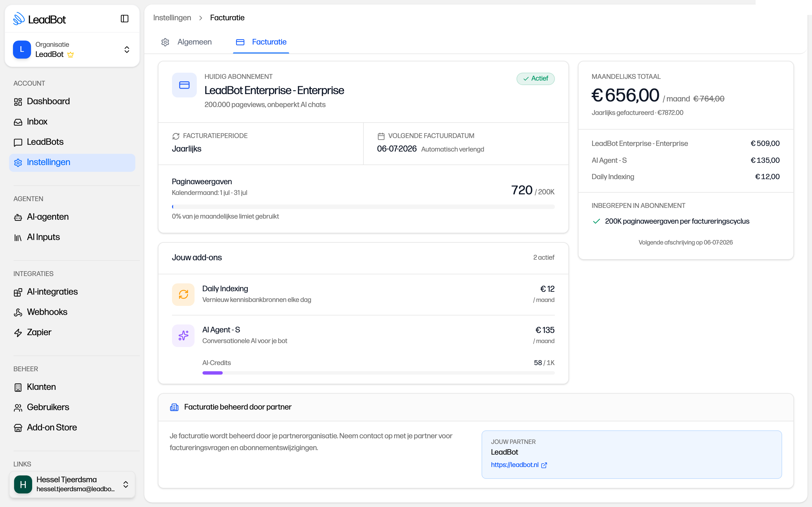Screen dimensions: 812x507
Task: Expand the LeadBot organisation switcher
Action: pyautogui.click(x=72, y=50)
